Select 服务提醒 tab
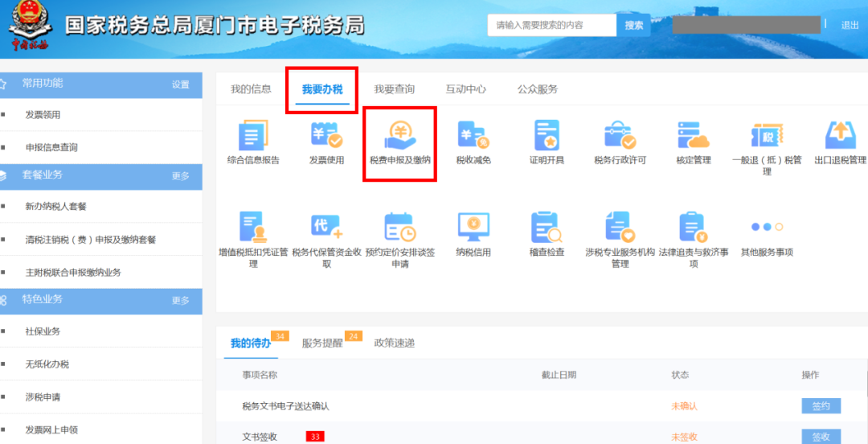This screenshot has width=868, height=444. (322, 343)
